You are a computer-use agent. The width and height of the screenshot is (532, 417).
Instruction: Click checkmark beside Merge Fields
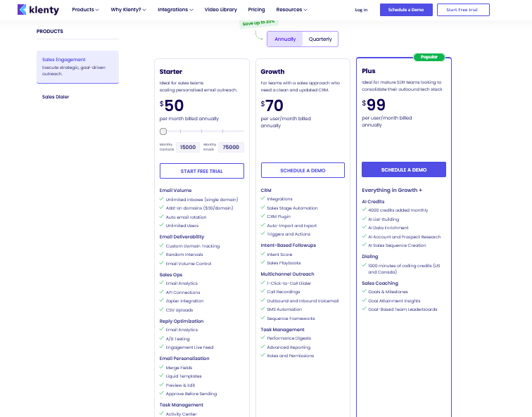(x=162, y=367)
